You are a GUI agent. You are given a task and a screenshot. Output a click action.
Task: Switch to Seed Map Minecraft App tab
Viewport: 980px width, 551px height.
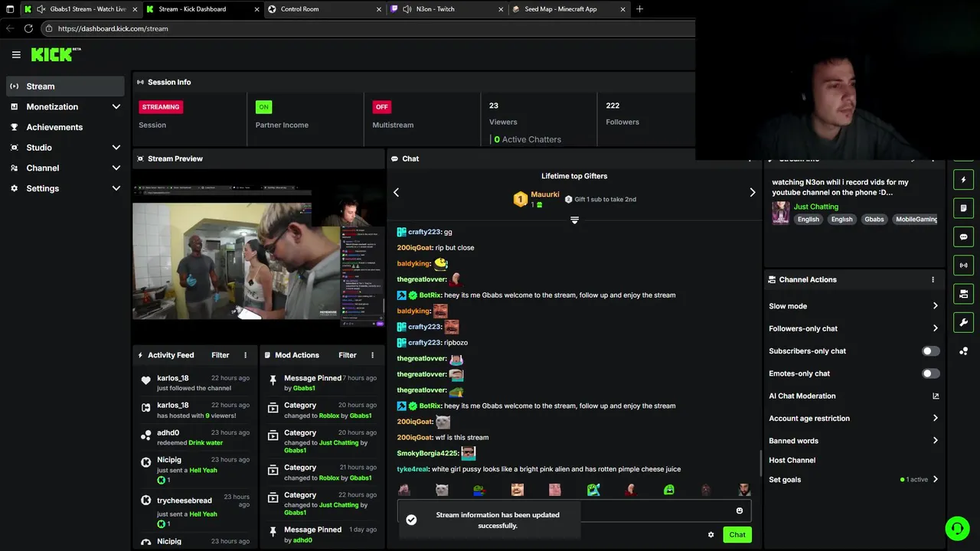point(568,9)
